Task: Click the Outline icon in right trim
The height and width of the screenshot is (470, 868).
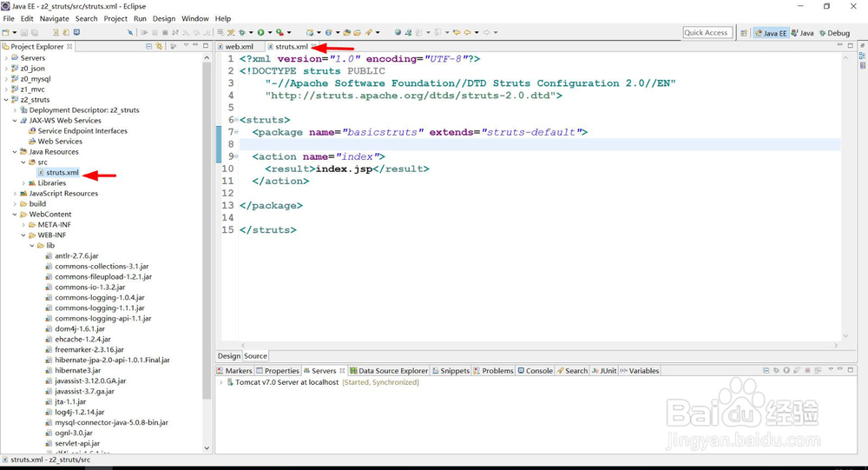Action: pos(862,56)
